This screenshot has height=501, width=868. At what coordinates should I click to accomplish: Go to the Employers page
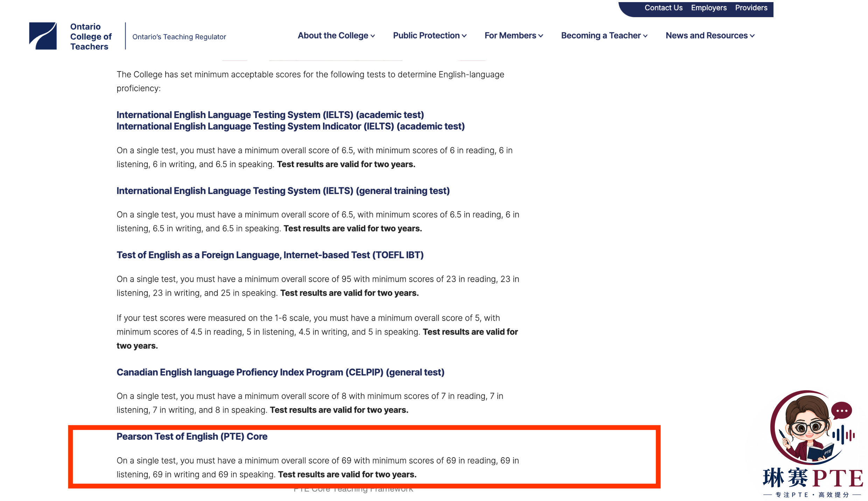[x=708, y=8]
